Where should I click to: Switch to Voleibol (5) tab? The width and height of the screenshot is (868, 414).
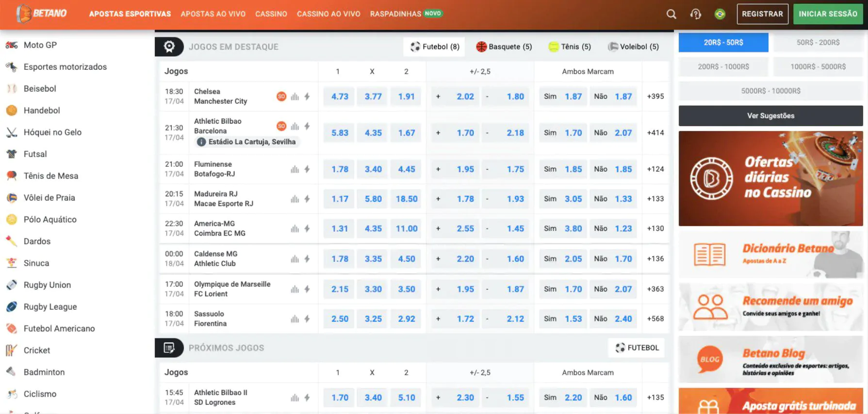(x=634, y=47)
